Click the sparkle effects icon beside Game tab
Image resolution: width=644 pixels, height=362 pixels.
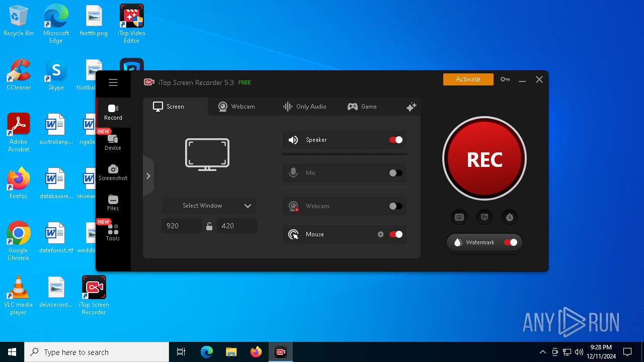411,107
